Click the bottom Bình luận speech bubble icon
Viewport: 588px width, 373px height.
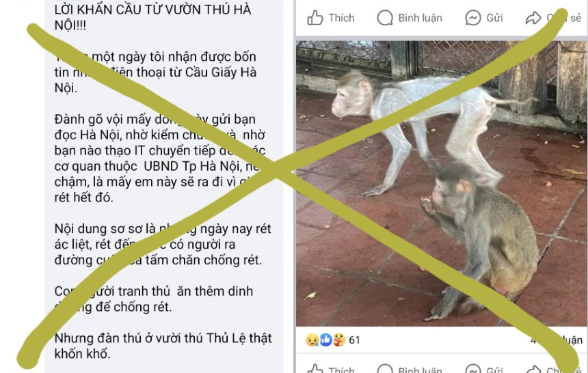[385, 369]
